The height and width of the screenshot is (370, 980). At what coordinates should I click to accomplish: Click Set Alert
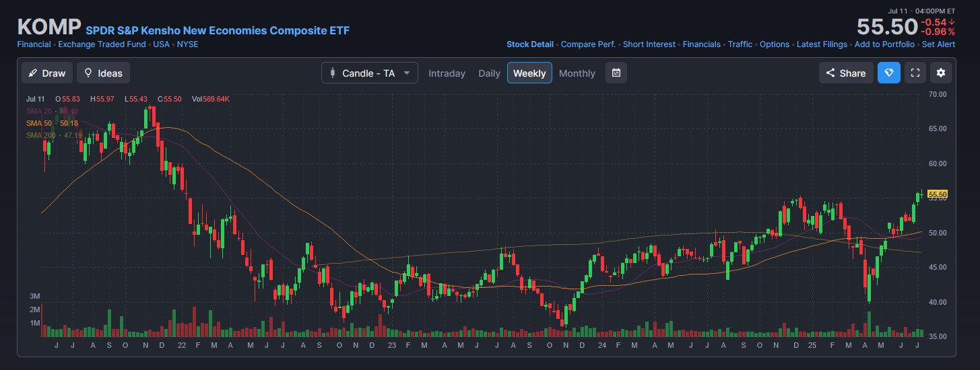click(939, 44)
